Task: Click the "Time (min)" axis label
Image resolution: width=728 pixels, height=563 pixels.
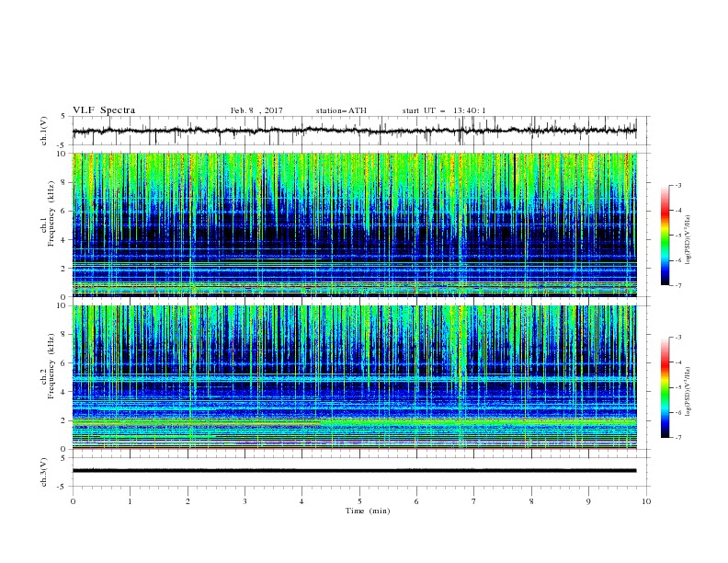Action: [x=368, y=511]
